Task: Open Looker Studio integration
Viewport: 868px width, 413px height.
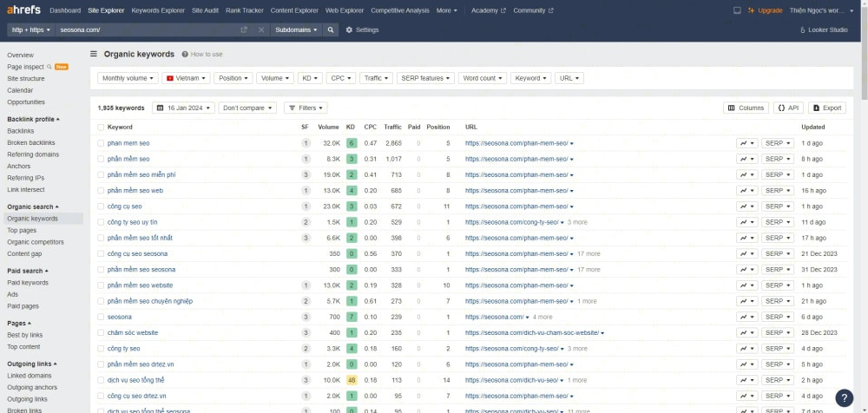Action: [x=824, y=29]
